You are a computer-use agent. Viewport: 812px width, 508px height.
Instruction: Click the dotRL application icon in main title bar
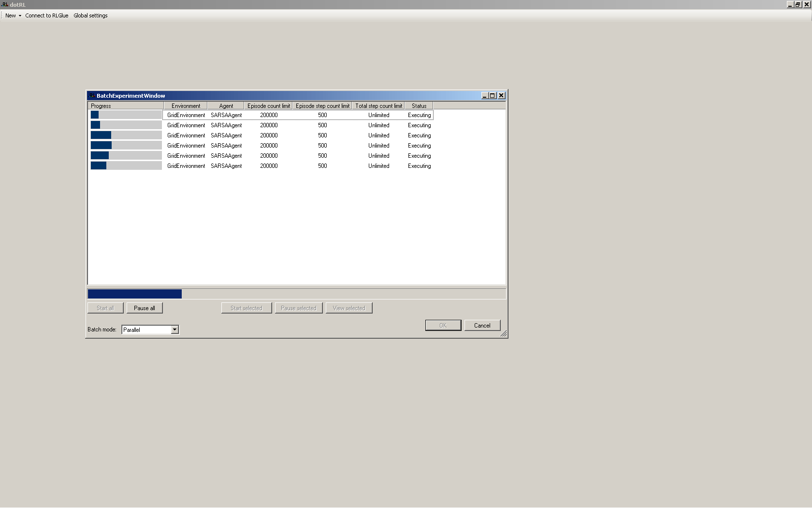(x=5, y=4)
